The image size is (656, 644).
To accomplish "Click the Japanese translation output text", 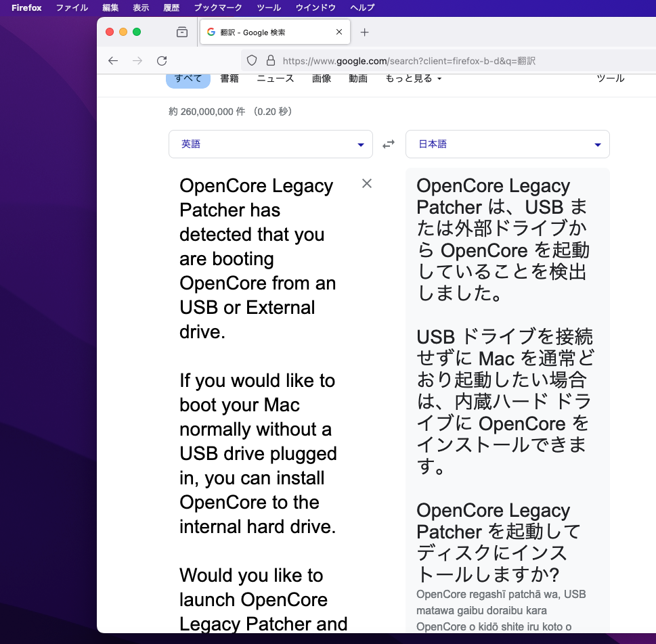I will click(505, 379).
